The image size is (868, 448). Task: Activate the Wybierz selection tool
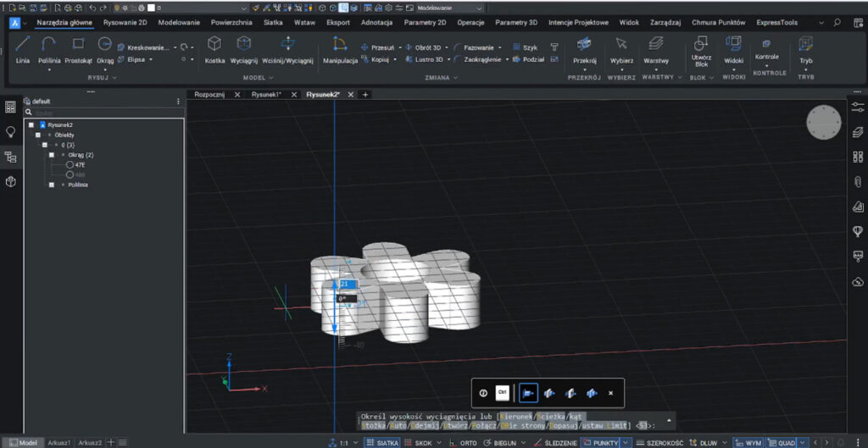621,50
